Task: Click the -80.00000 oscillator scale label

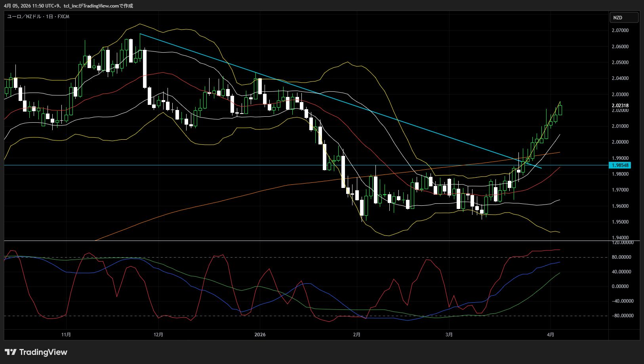Action: point(620,316)
